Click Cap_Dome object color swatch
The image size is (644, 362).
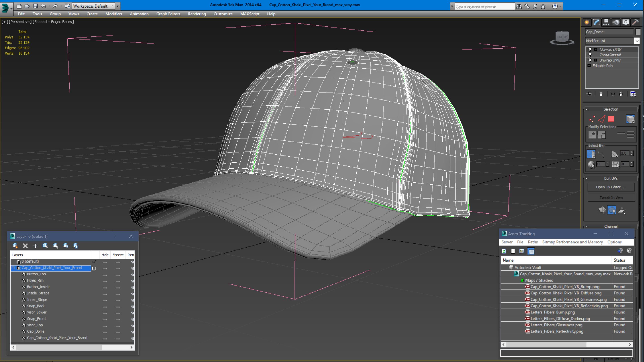638,32
